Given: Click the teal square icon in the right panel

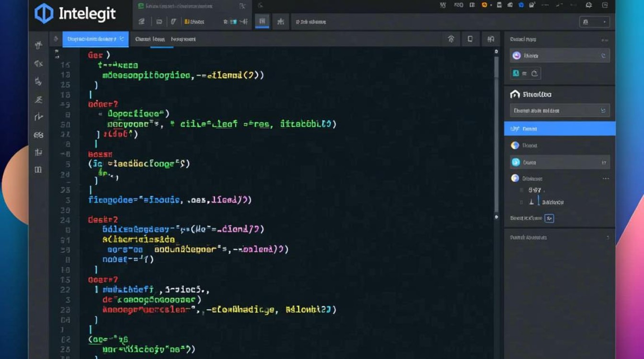Looking at the screenshot, I should point(516,73).
